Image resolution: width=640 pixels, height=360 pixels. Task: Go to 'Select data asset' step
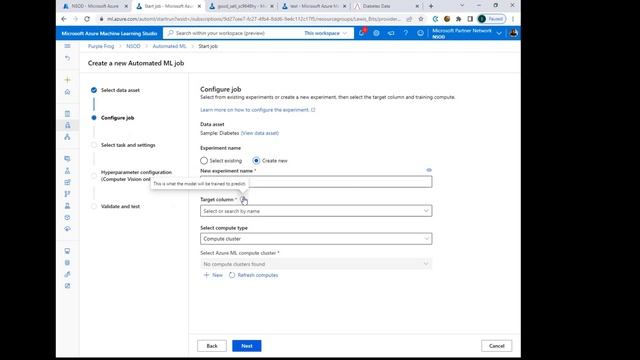120,90
